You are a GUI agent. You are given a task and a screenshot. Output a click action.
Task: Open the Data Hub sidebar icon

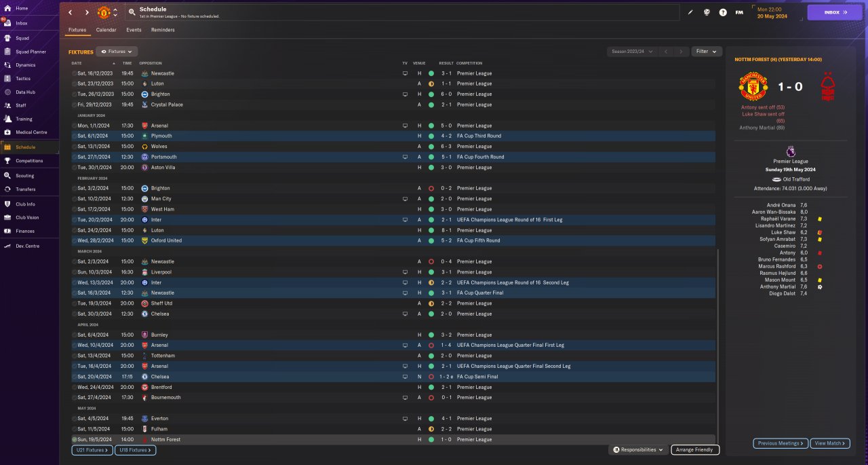point(7,92)
